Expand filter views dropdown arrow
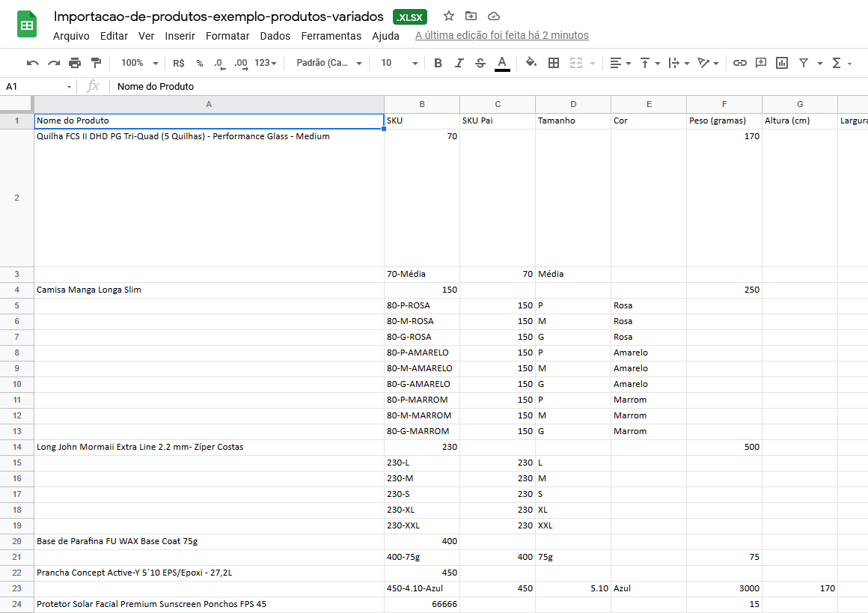868x613 pixels. [x=820, y=63]
